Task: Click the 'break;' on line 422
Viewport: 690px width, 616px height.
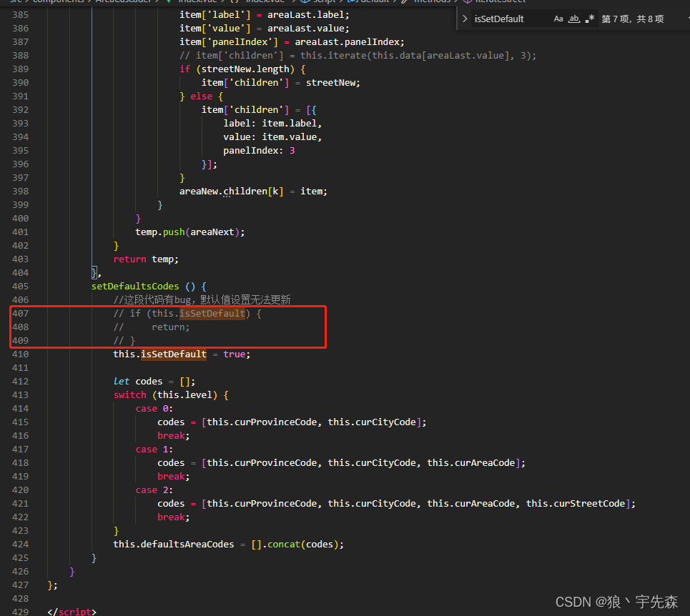Action: pyautogui.click(x=173, y=517)
